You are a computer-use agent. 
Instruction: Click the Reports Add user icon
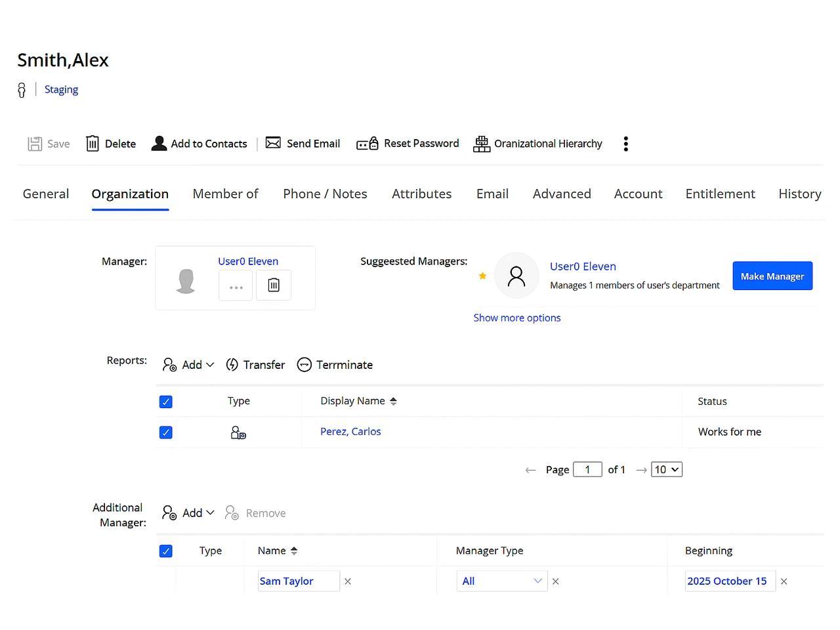coord(169,365)
